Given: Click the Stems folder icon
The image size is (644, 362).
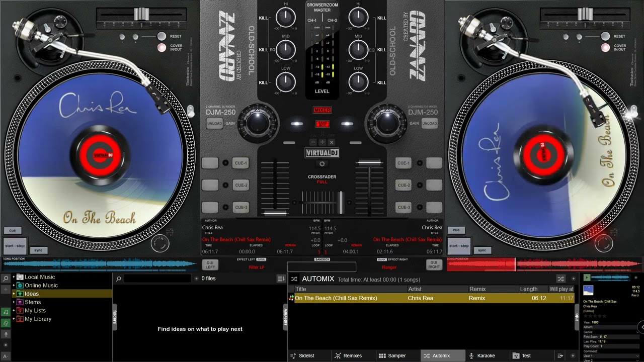Looking at the screenshot, I should coord(20,302).
